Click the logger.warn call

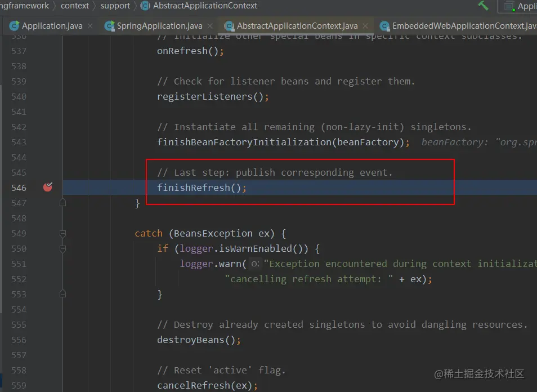pyautogui.click(x=213, y=264)
